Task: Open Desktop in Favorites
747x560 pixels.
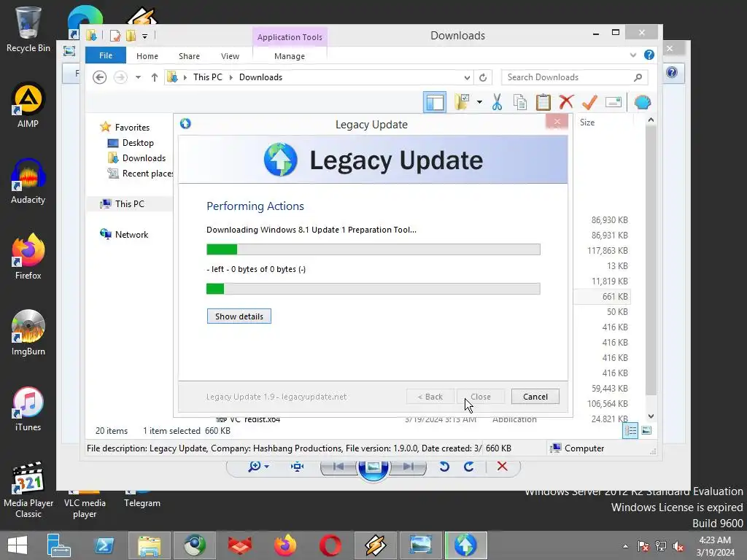Action: coord(138,143)
